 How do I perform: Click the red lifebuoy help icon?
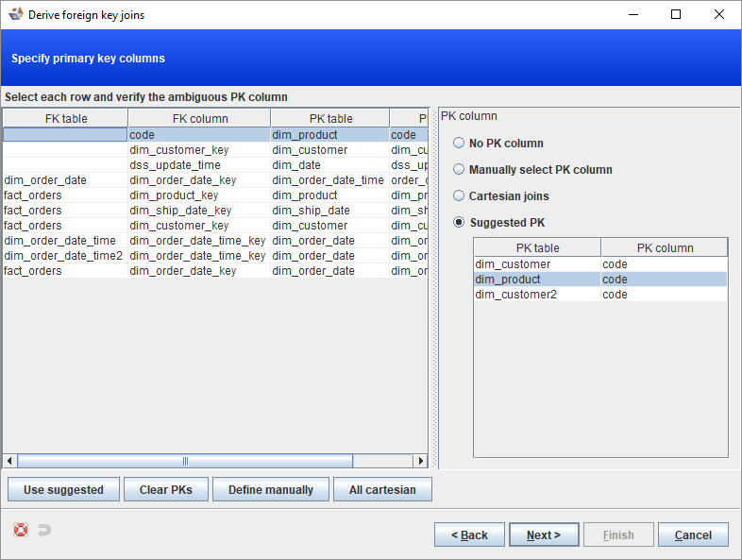coord(21,530)
